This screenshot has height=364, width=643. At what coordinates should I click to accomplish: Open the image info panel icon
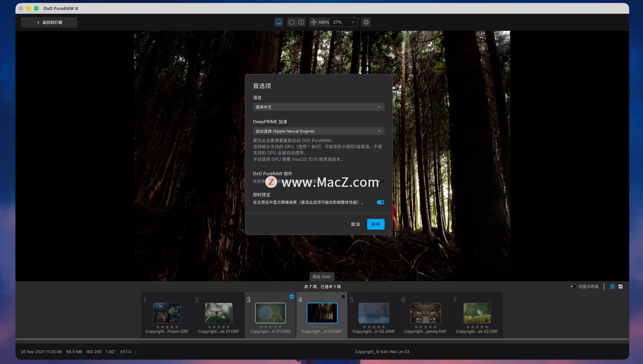tap(366, 22)
